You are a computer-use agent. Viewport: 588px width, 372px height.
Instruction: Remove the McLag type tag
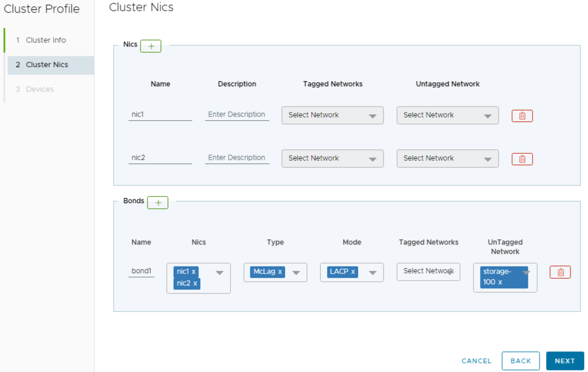(280, 272)
